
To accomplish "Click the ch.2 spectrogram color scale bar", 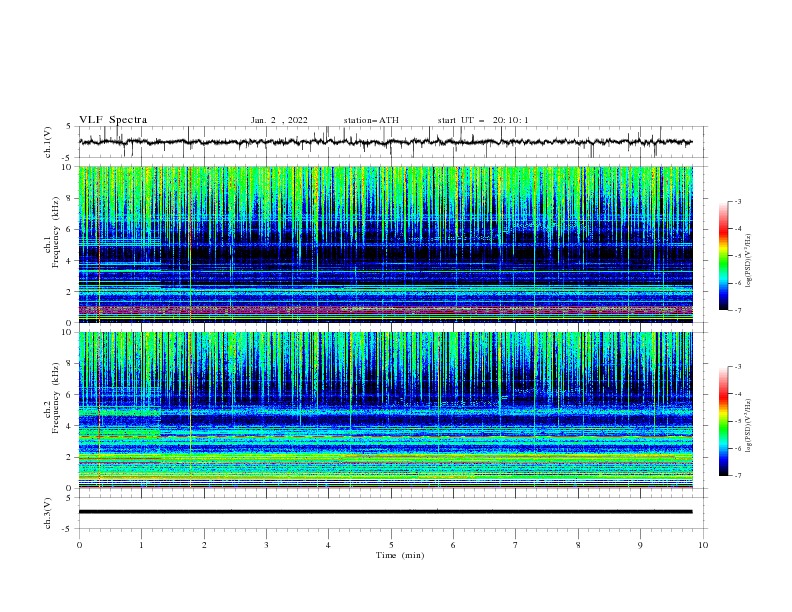I will point(723,421).
